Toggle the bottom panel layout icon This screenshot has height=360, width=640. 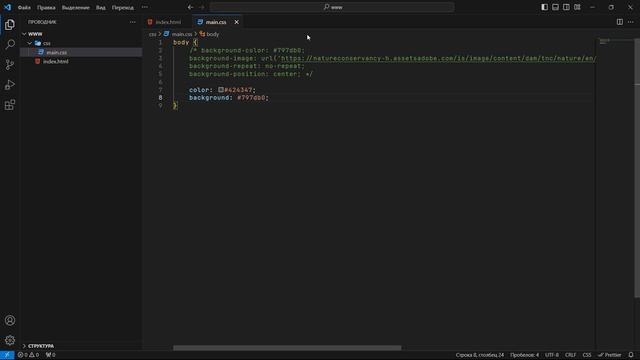pyautogui.click(x=556, y=7)
